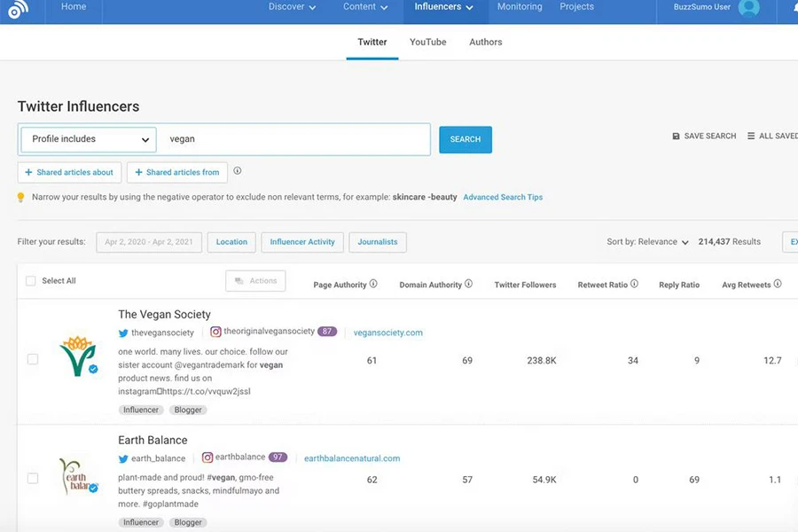This screenshot has width=798, height=532.
Task: Switch to the Twitter tab
Action: coord(372,43)
